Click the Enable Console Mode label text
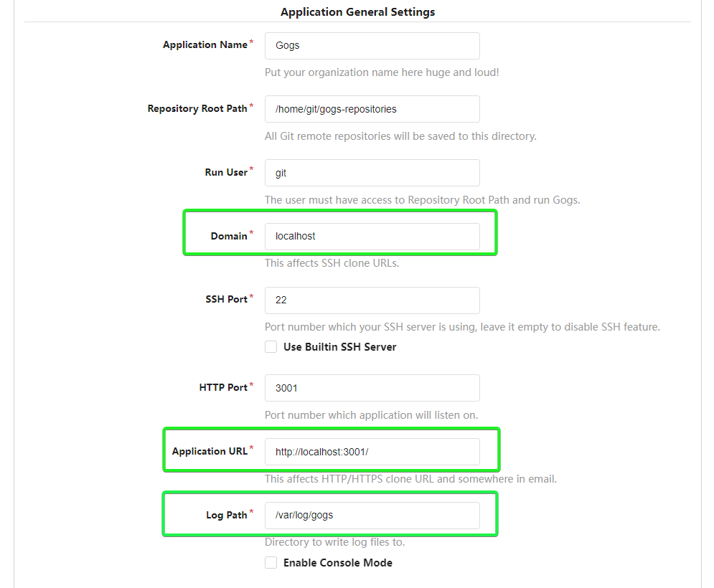Image resolution: width=714 pixels, height=588 pixels. tap(337, 562)
